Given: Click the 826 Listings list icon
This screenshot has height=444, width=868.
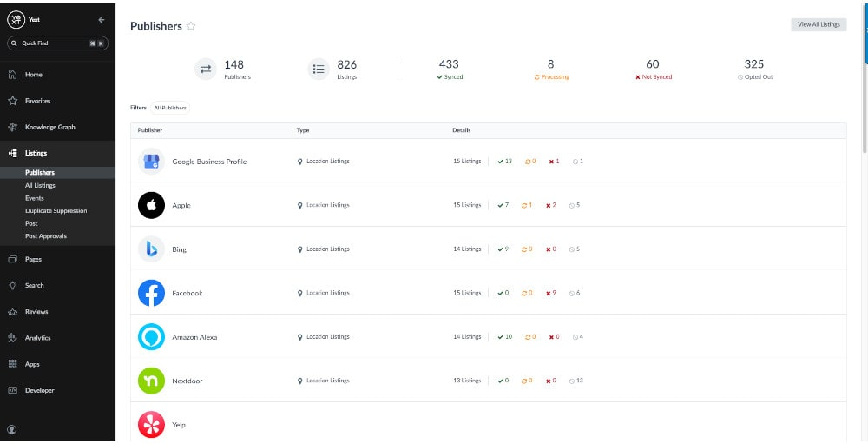Looking at the screenshot, I should pyautogui.click(x=319, y=70).
